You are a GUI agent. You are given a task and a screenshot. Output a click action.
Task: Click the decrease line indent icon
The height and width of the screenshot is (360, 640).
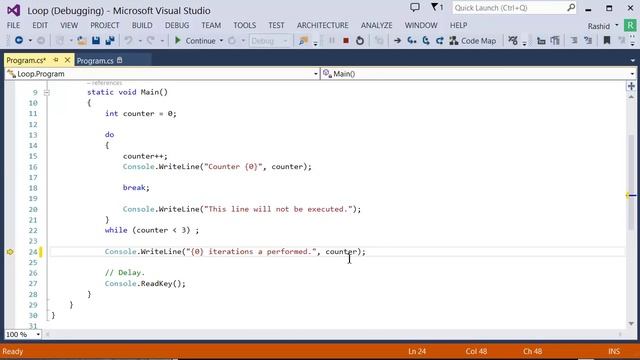point(541,40)
